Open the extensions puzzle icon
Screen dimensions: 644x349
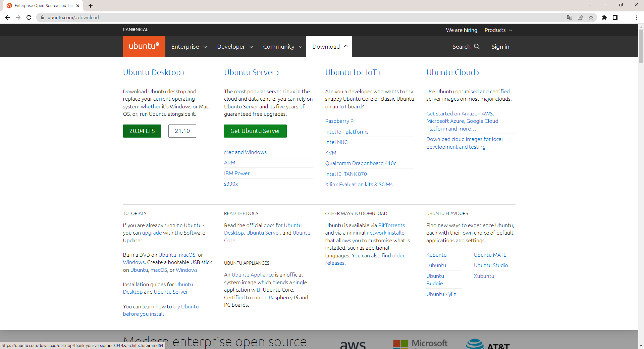click(x=604, y=17)
